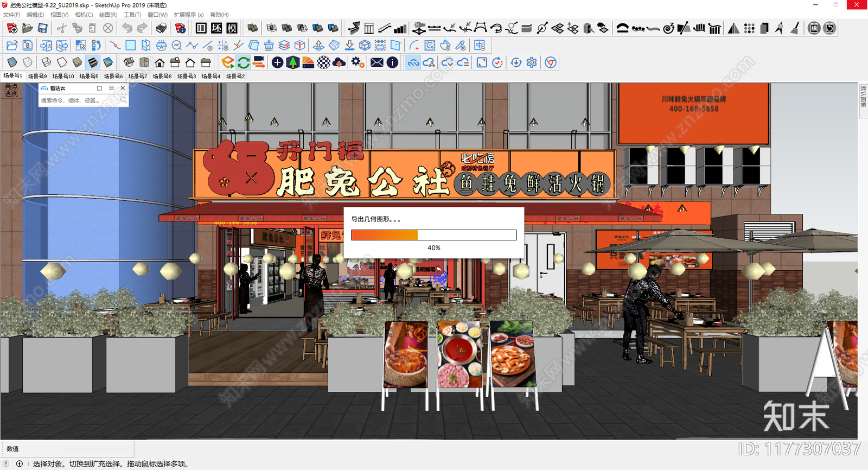Open the 帮助(H) menu
The width and height of the screenshot is (868, 470).
pyautogui.click(x=219, y=15)
